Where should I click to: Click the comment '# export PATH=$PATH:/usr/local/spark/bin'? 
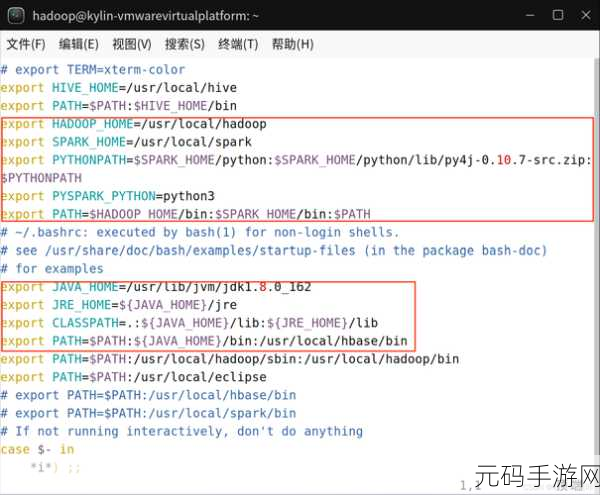pos(148,413)
